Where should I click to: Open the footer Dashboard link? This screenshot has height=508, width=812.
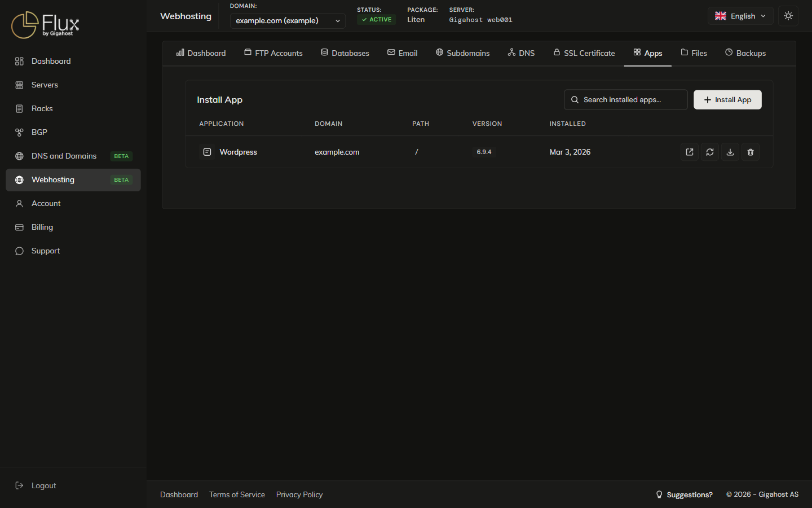179,494
